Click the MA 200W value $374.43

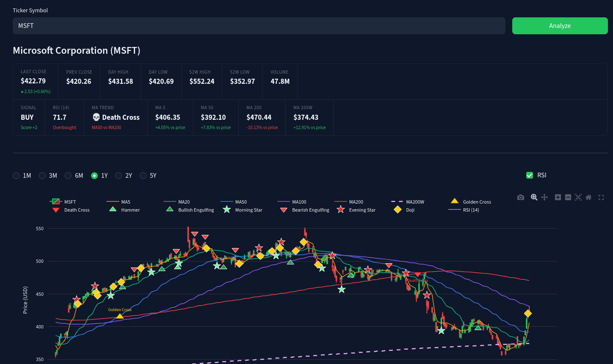coord(306,117)
